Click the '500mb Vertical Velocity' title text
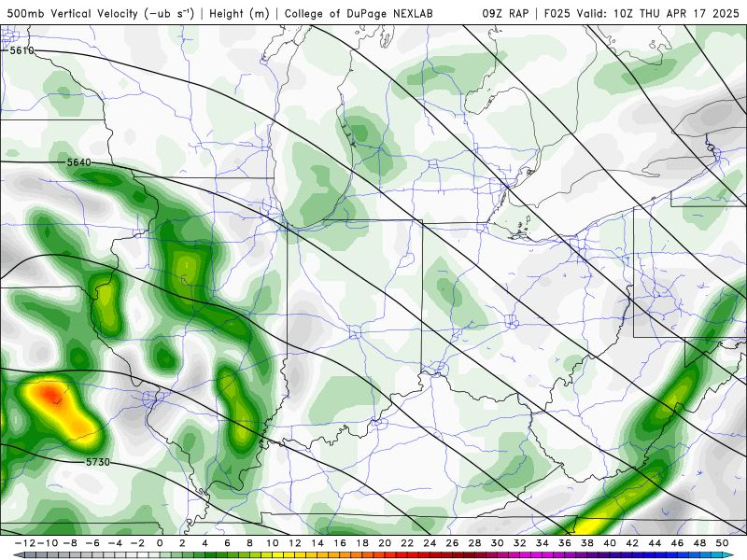Viewport: 747px width, 560px height. (72, 13)
